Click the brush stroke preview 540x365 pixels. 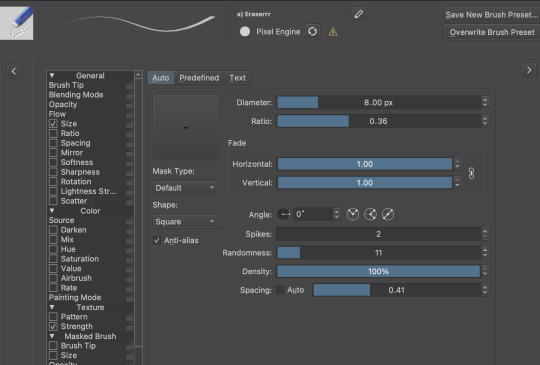click(135, 23)
